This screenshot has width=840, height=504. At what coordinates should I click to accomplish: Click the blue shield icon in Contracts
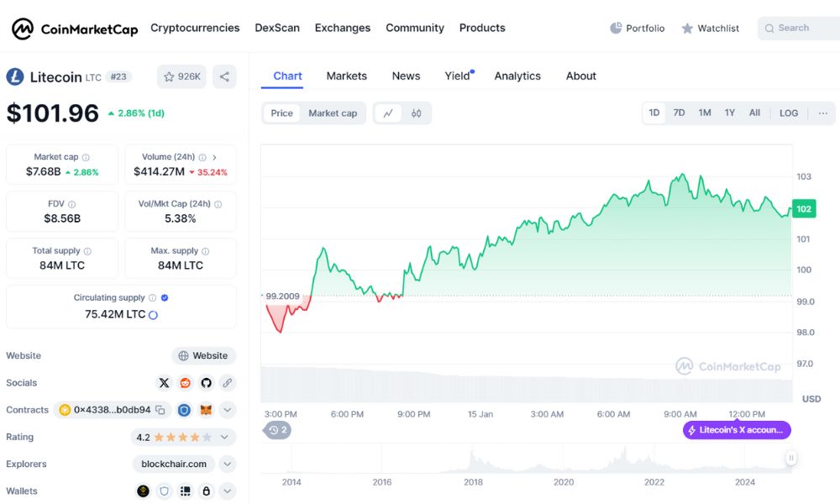click(x=184, y=410)
